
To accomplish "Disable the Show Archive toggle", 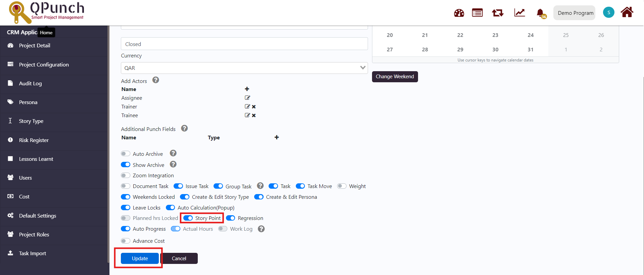I will point(126,165).
